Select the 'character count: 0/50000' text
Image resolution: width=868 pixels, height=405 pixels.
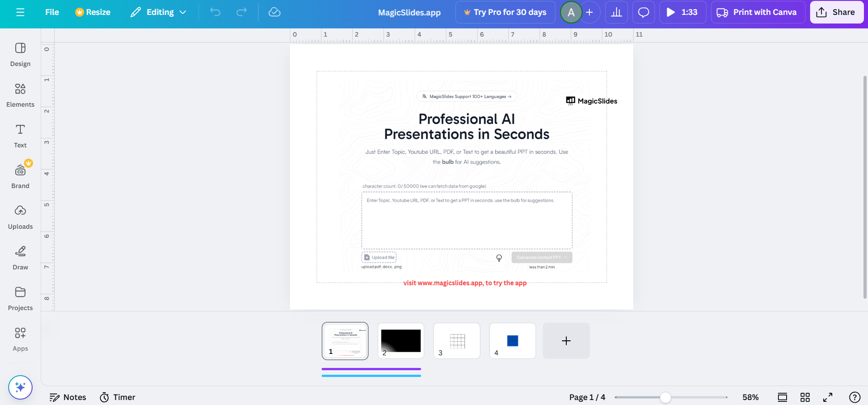[x=424, y=186]
